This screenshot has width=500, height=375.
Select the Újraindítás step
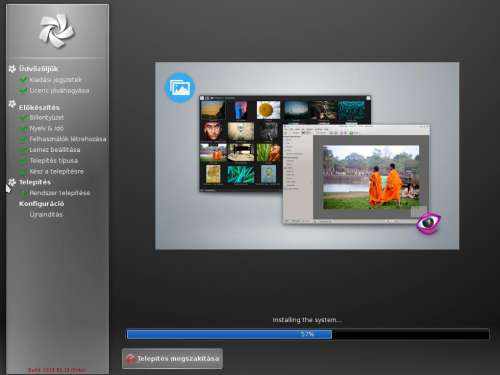click(x=46, y=214)
